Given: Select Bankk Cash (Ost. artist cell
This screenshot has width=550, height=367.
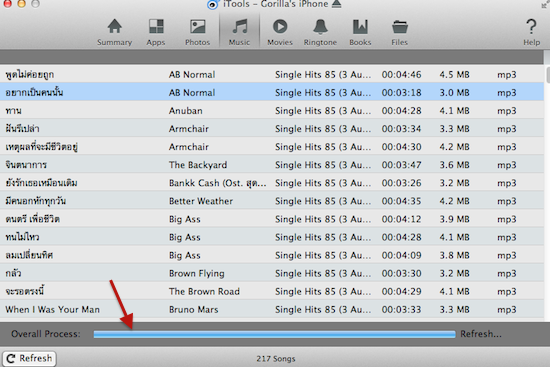Looking at the screenshot, I should tap(217, 183).
